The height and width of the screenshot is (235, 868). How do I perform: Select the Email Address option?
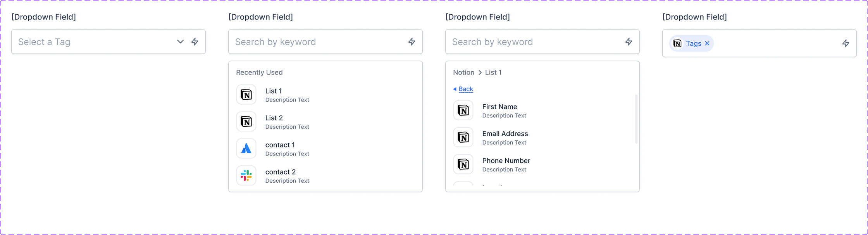click(x=542, y=137)
